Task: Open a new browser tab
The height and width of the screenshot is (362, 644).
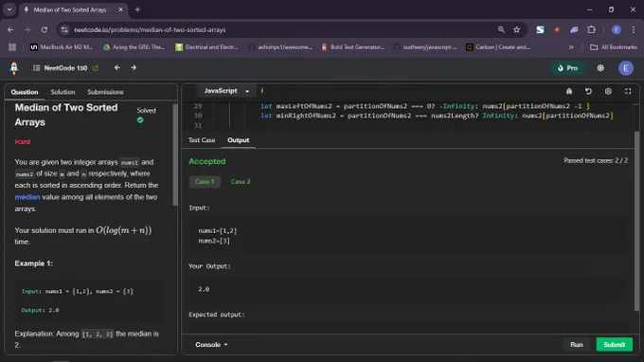Action: point(137,9)
